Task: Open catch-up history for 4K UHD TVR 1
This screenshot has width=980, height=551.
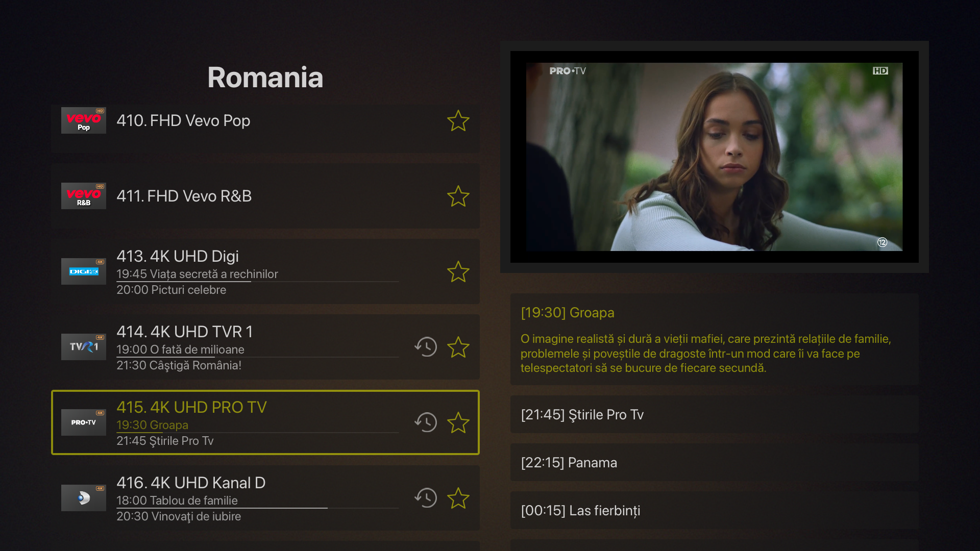Action: pos(426,347)
